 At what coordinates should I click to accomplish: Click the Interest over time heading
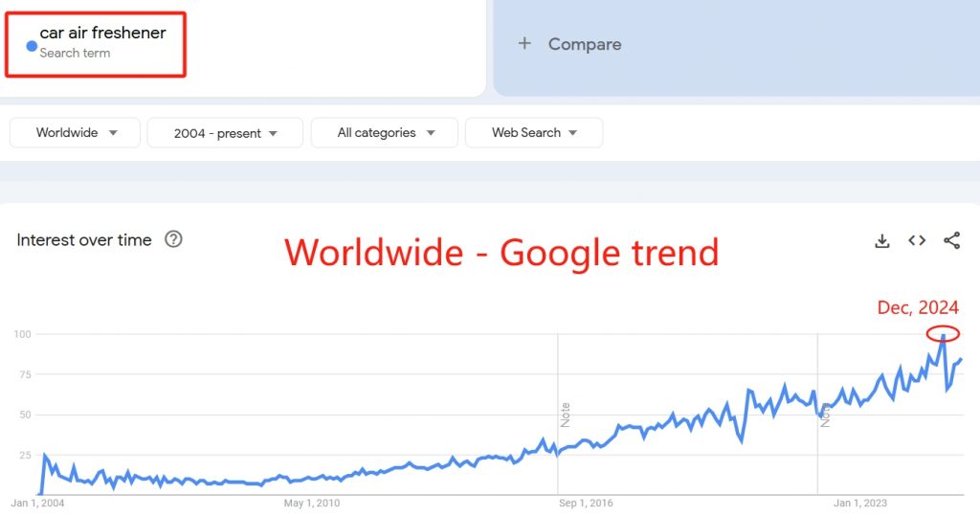(x=84, y=240)
